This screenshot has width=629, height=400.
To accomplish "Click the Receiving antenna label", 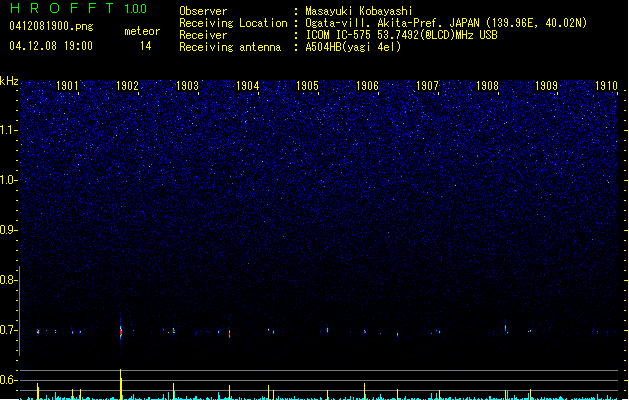I will [x=230, y=47].
